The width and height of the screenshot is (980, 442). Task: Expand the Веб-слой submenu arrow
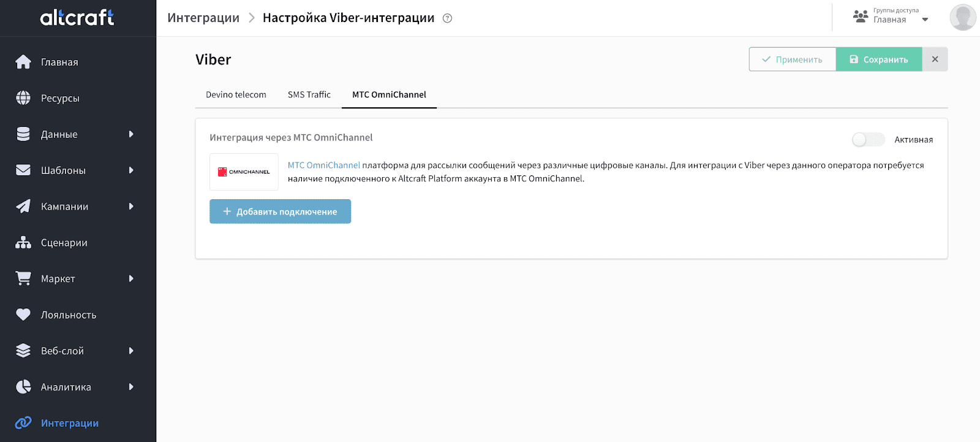(x=131, y=351)
